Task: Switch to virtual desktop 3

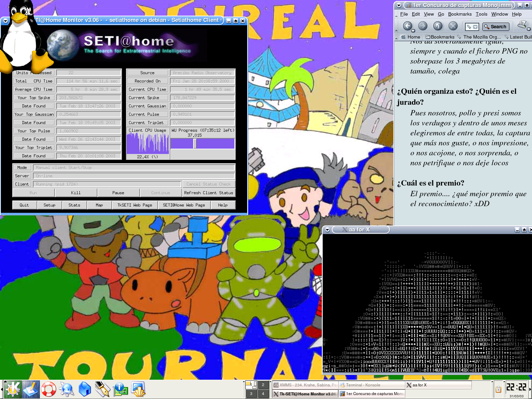Action: tap(251, 394)
